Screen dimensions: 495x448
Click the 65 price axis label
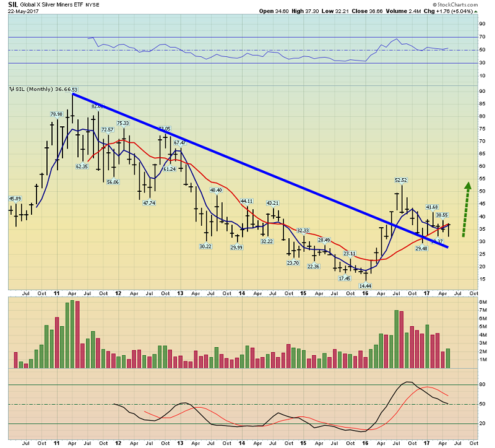(x=482, y=153)
